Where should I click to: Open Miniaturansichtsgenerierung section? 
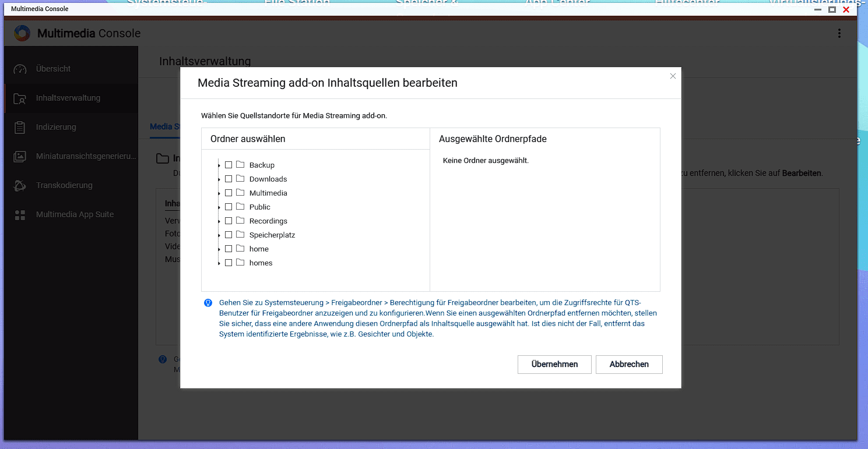pyautogui.click(x=71, y=156)
